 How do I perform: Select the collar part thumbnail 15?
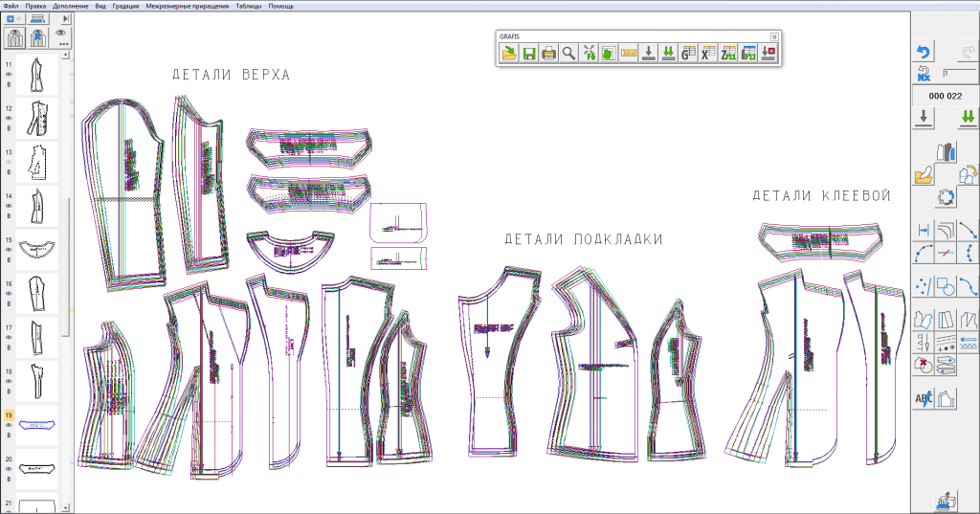38,246
